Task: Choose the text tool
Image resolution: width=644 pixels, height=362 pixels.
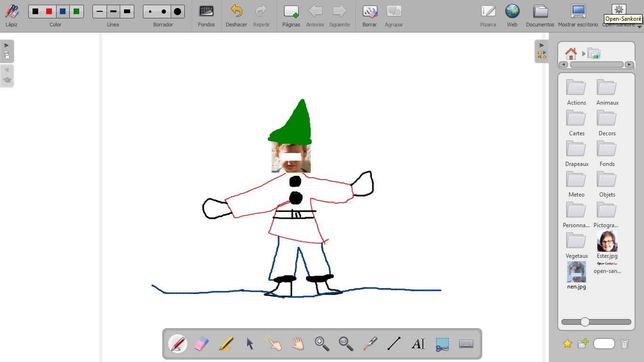Action: [418, 344]
